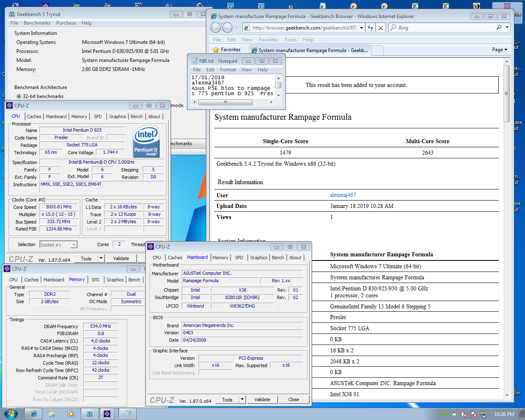Screen dimensions: 525x420
Task: Switch to Graphics tab in CPU-Z Mainboard window
Action: (x=259, y=258)
